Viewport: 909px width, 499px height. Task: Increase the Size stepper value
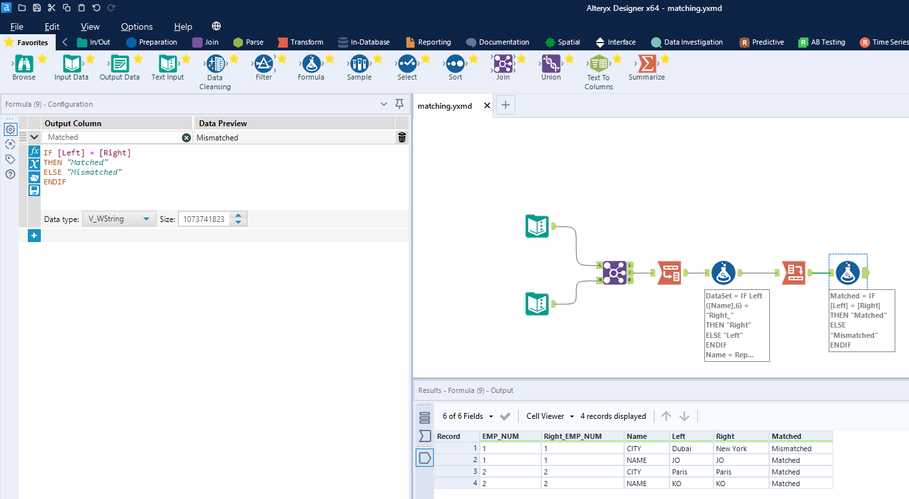coord(238,216)
